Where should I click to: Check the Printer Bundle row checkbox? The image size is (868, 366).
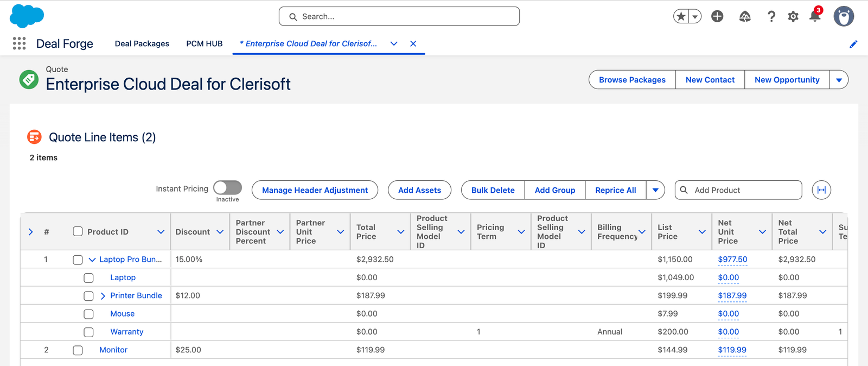click(89, 296)
